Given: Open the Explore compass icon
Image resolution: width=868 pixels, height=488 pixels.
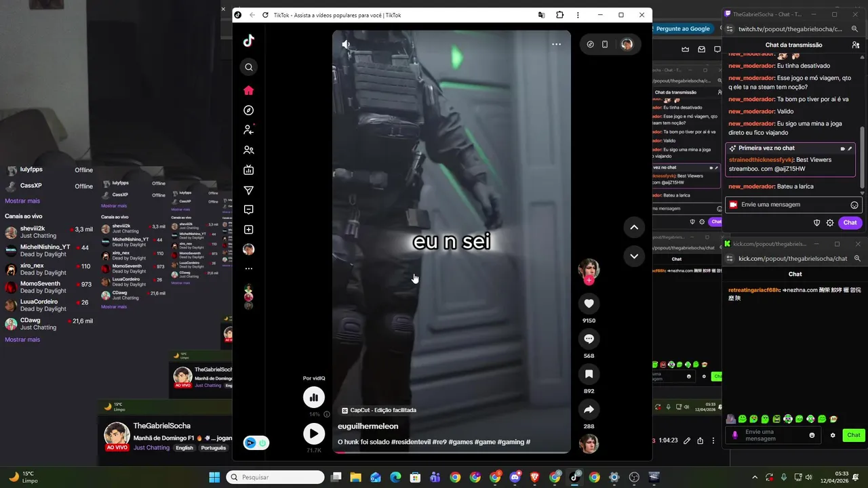Looking at the screenshot, I should click(x=249, y=110).
